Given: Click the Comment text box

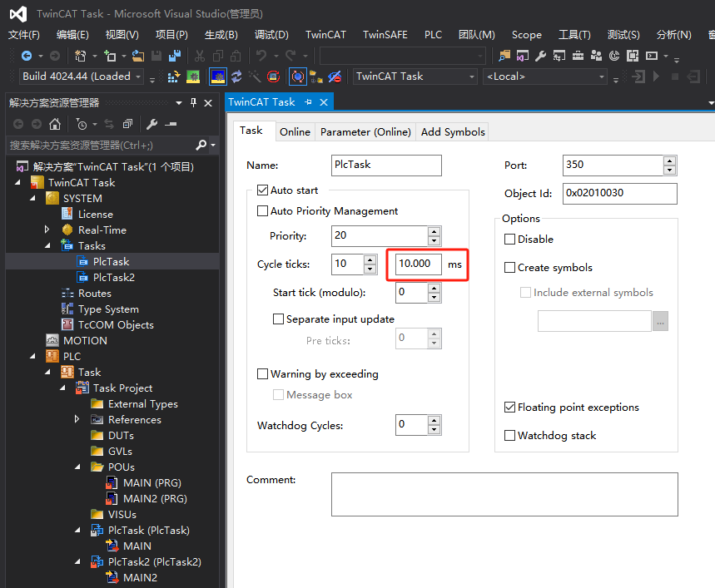Looking at the screenshot, I should tap(504, 494).
